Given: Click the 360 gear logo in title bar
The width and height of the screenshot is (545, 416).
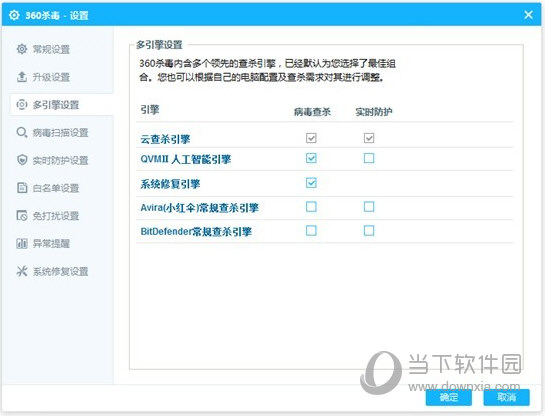Looking at the screenshot, I should (14, 15).
